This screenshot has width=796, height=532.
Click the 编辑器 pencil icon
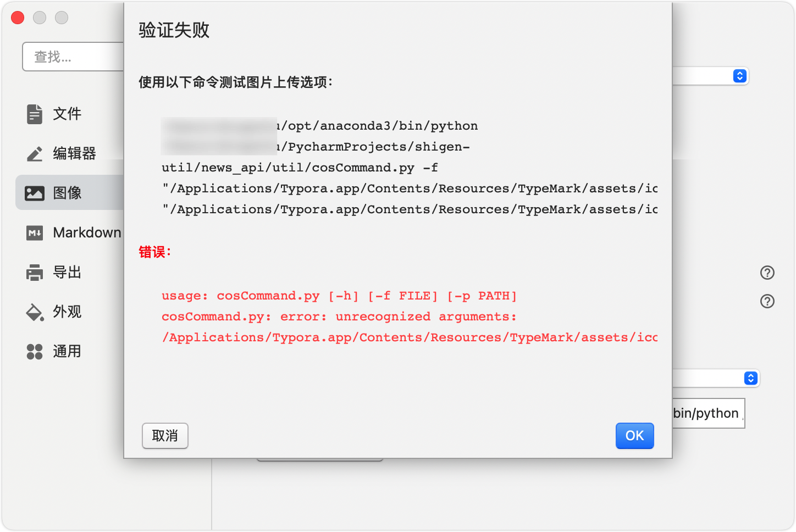tap(35, 153)
